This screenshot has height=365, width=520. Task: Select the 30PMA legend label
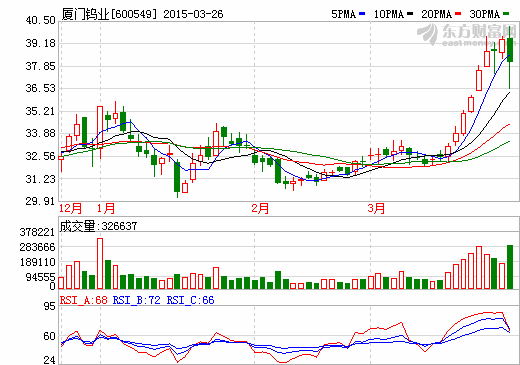click(485, 14)
